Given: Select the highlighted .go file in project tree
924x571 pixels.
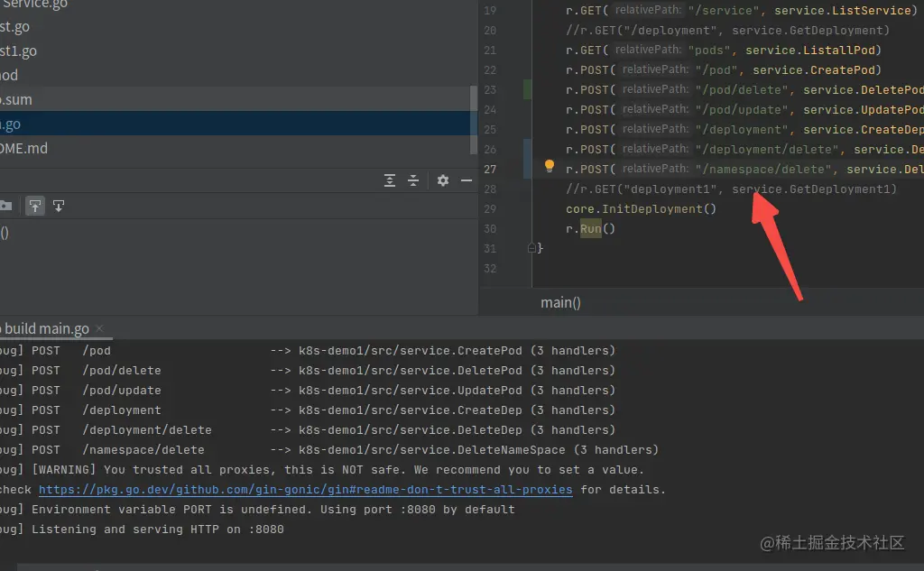Looking at the screenshot, I should tap(11, 124).
